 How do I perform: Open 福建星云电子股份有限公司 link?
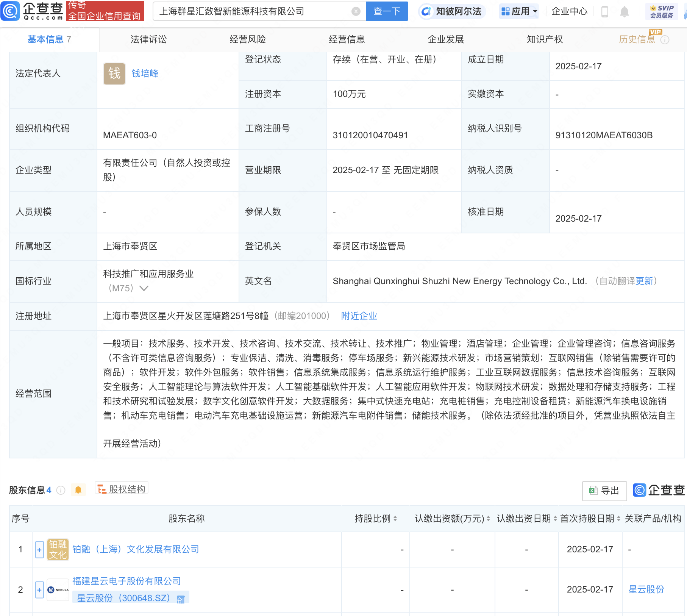126,581
